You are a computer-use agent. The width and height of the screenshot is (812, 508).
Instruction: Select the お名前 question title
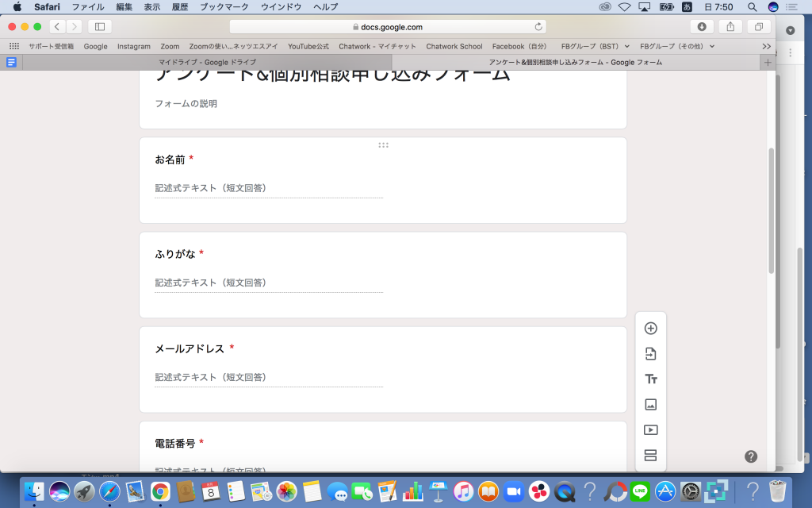[170, 160]
